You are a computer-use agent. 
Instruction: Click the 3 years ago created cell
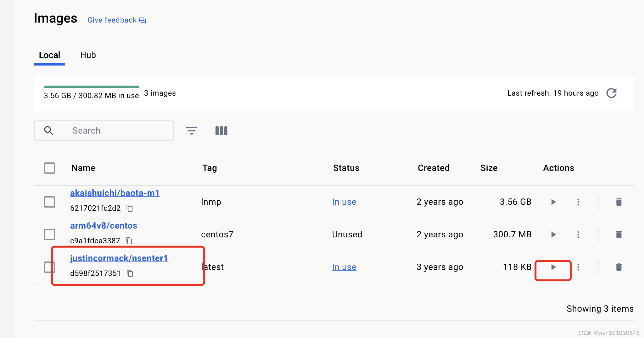tap(440, 267)
